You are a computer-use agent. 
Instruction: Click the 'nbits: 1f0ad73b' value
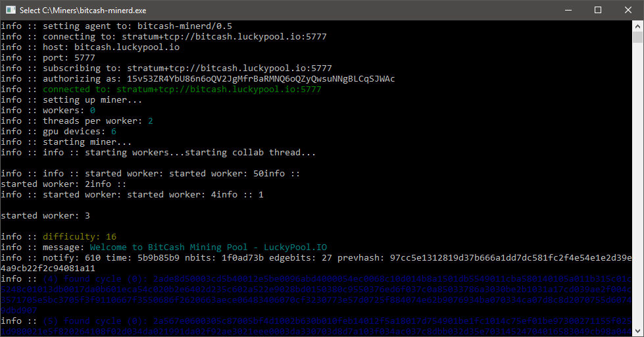[x=224, y=257]
